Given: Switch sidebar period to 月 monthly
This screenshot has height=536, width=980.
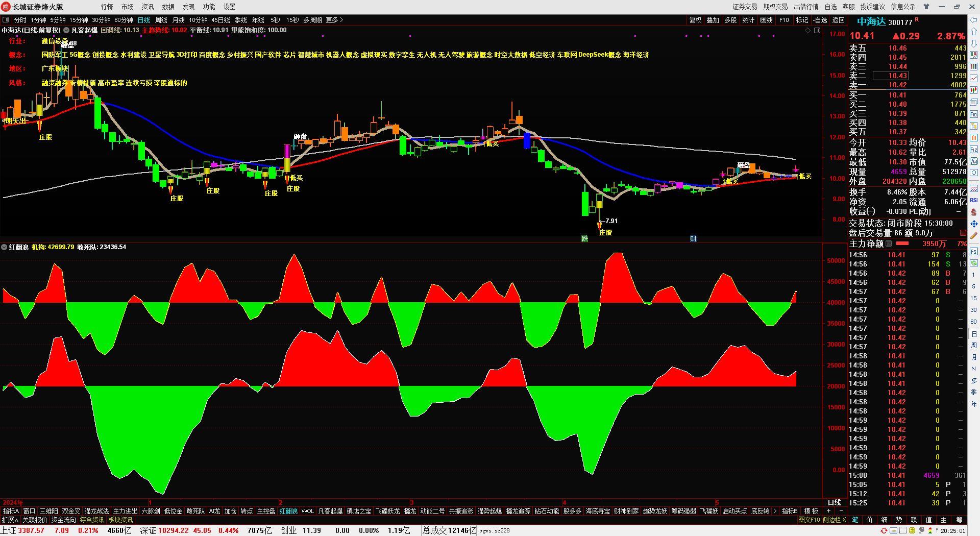Looking at the screenshot, I should 974,357.
